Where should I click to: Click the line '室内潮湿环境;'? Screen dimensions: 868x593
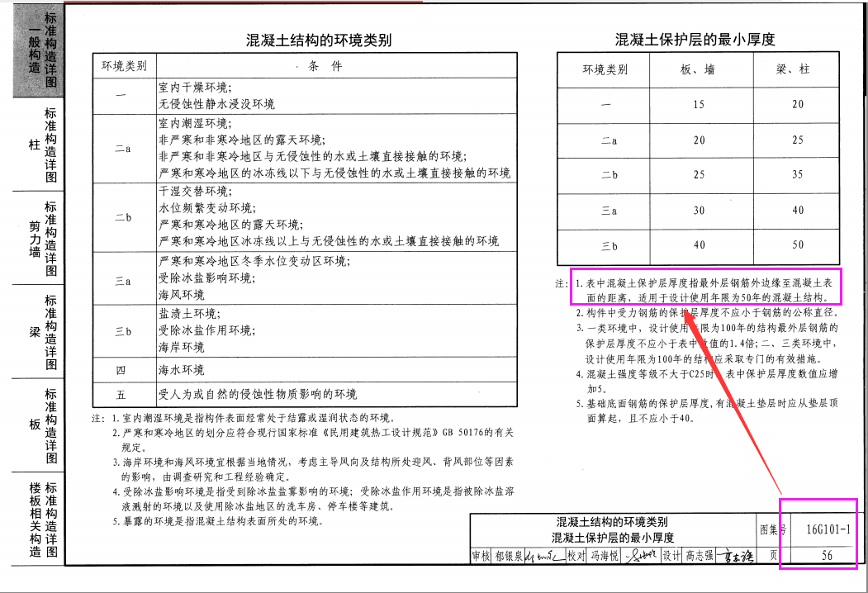tap(196, 123)
